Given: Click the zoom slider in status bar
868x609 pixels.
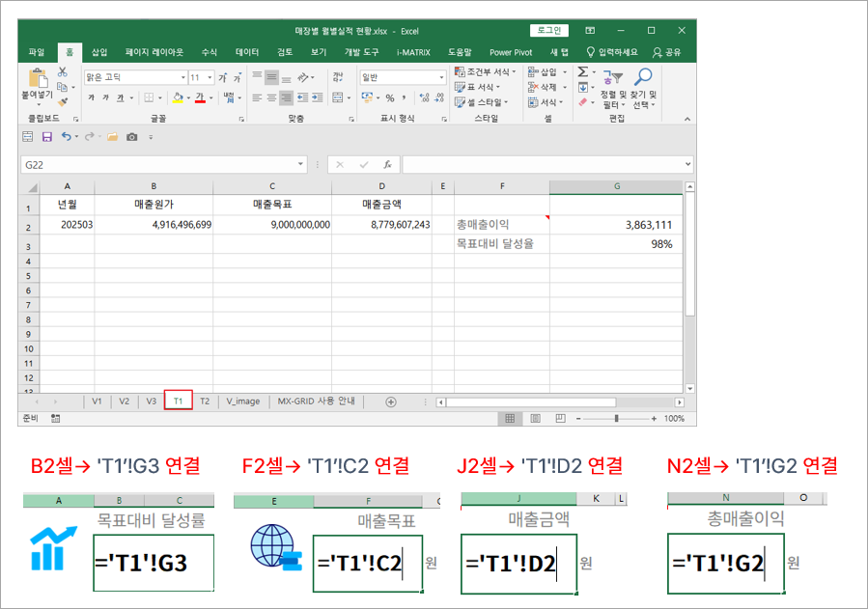Looking at the screenshot, I should (618, 419).
